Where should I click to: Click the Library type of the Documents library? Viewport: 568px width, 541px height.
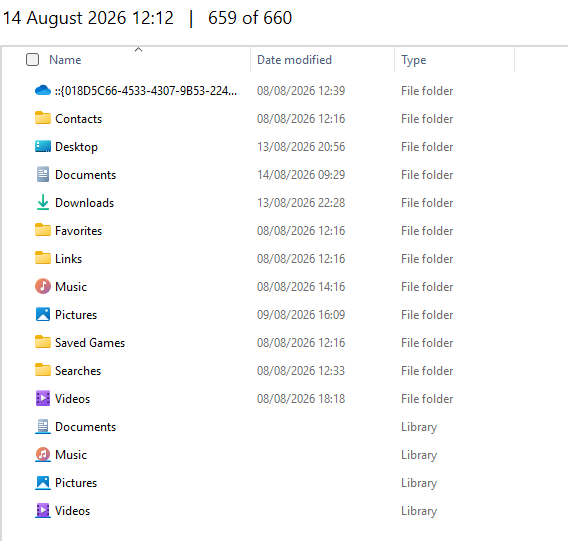[x=419, y=427]
